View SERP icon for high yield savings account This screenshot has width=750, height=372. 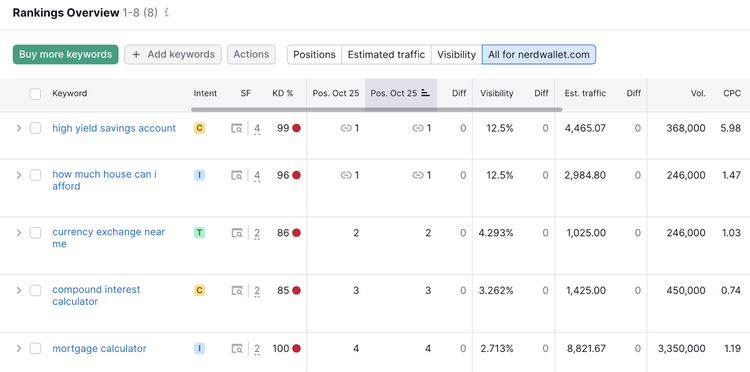pos(237,128)
